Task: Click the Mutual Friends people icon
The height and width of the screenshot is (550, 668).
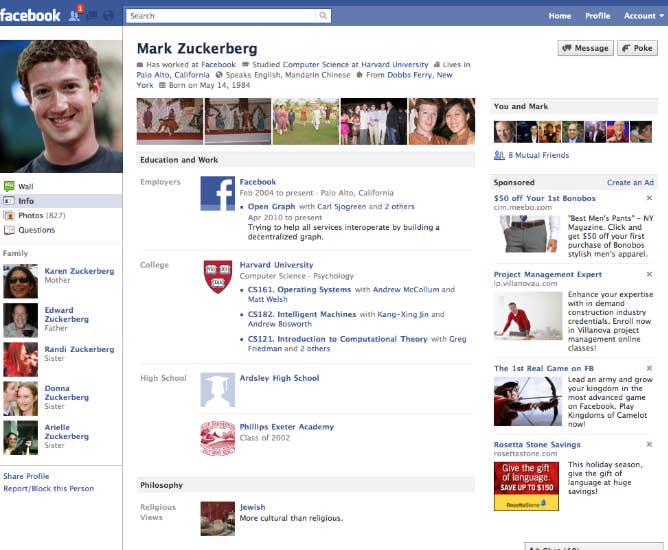Action: (x=499, y=155)
